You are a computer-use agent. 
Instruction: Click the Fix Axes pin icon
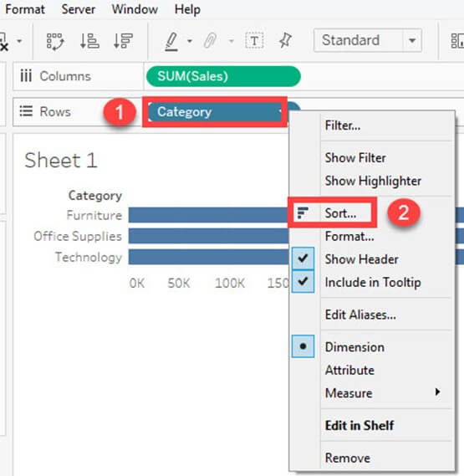(x=285, y=40)
